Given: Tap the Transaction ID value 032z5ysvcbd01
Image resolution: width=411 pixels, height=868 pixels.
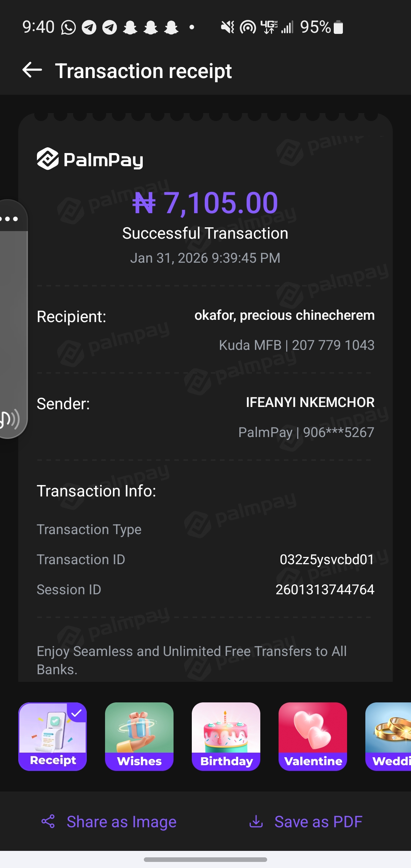Looking at the screenshot, I should pos(327,559).
